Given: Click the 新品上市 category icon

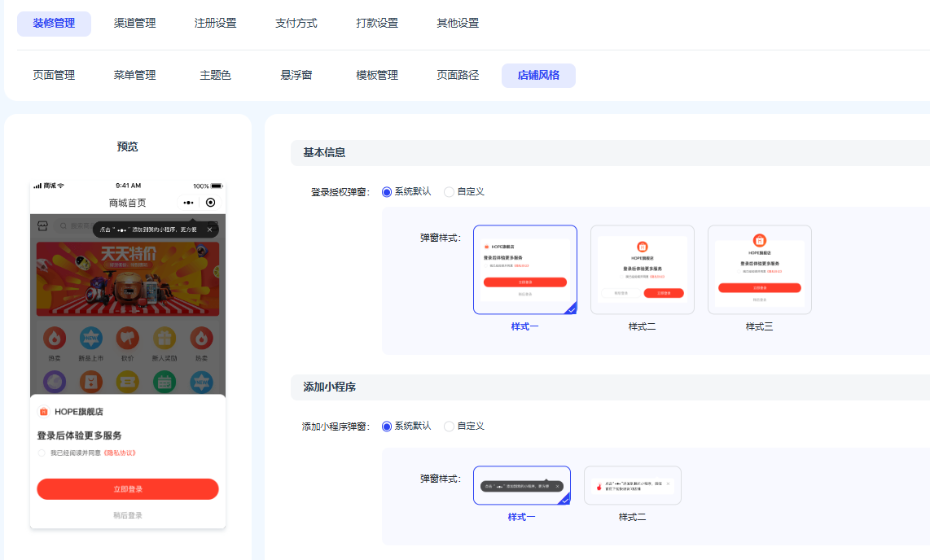Looking at the screenshot, I should (91, 338).
